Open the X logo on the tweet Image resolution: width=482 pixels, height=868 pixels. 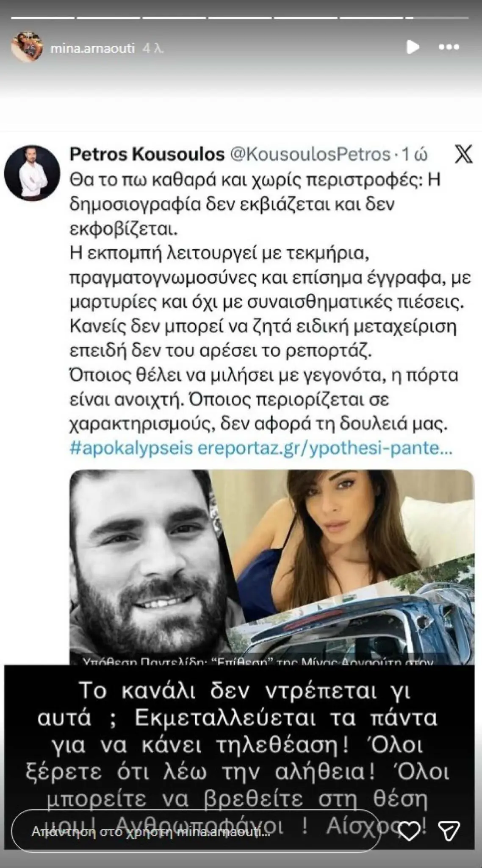click(463, 155)
